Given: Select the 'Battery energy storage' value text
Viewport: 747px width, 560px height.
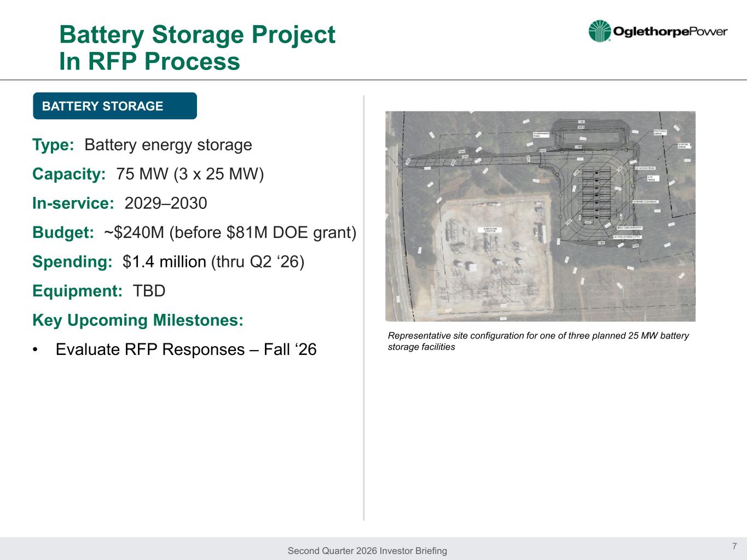Looking at the screenshot, I should (169, 145).
